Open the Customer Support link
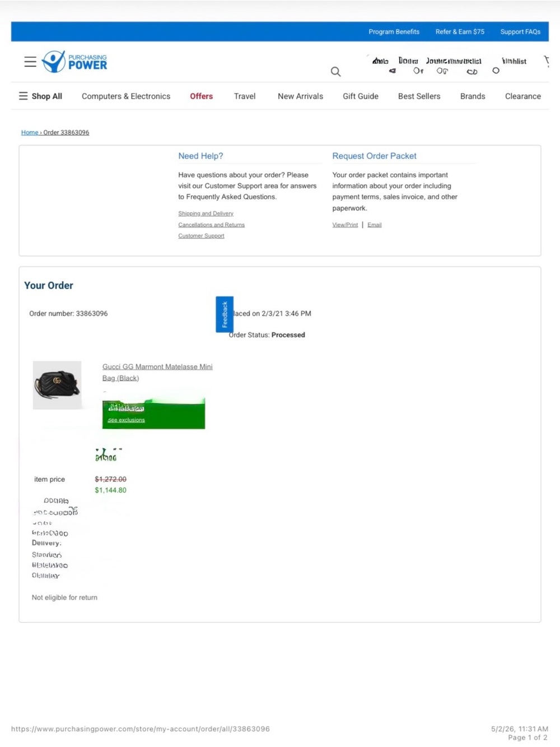560x747 pixels. [x=201, y=236]
